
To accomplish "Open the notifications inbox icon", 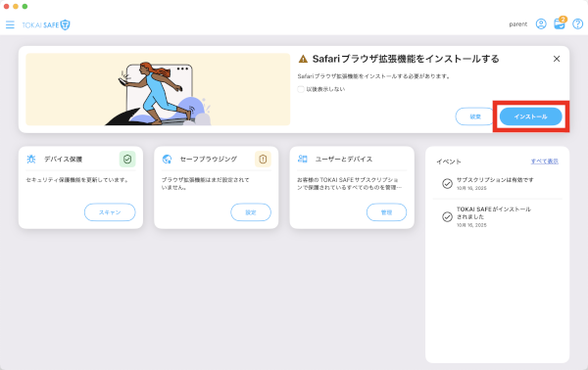I will click(560, 23).
